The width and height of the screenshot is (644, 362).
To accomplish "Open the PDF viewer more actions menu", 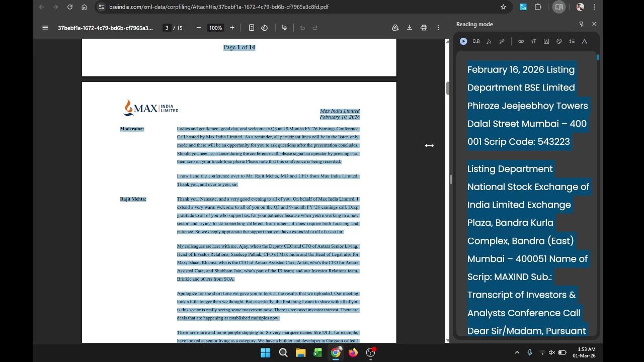I will [x=438, y=28].
